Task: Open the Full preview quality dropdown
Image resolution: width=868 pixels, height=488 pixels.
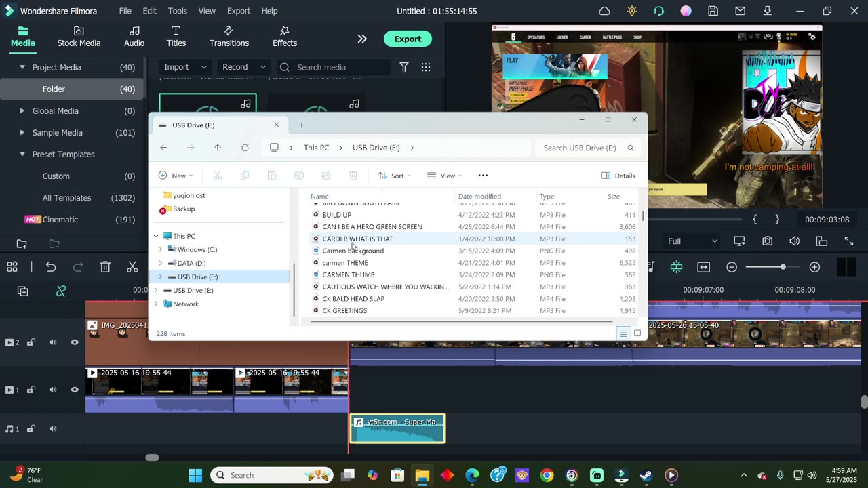Action: point(692,241)
